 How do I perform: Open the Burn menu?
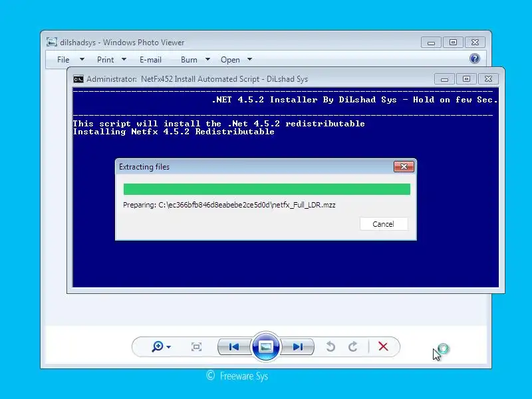[x=189, y=60]
